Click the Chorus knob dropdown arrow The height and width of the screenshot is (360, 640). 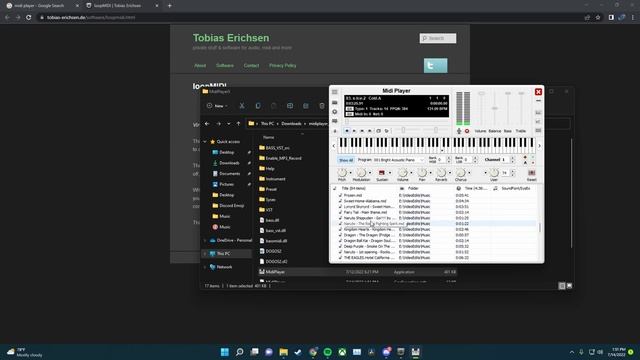(x=469, y=173)
